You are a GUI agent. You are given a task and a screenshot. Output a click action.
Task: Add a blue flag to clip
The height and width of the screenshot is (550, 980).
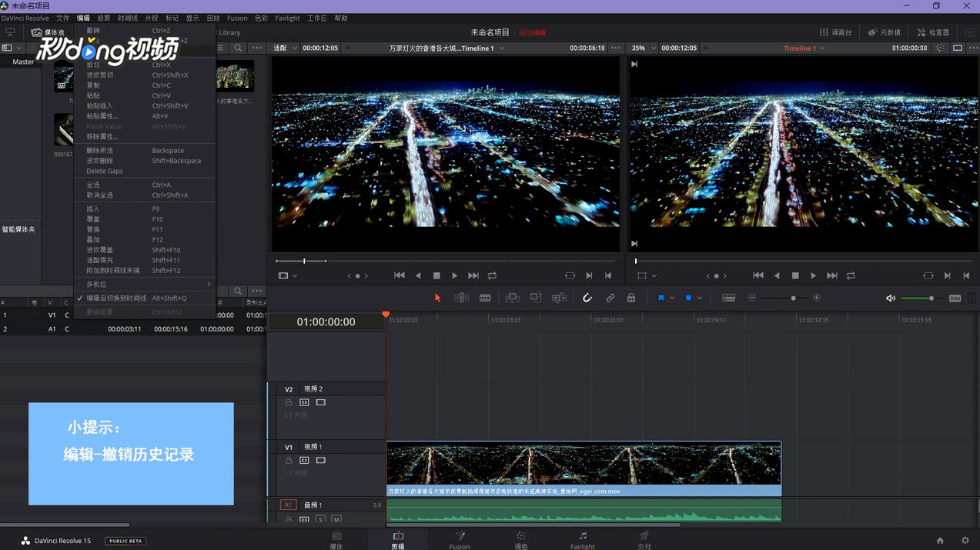click(661, 298)
